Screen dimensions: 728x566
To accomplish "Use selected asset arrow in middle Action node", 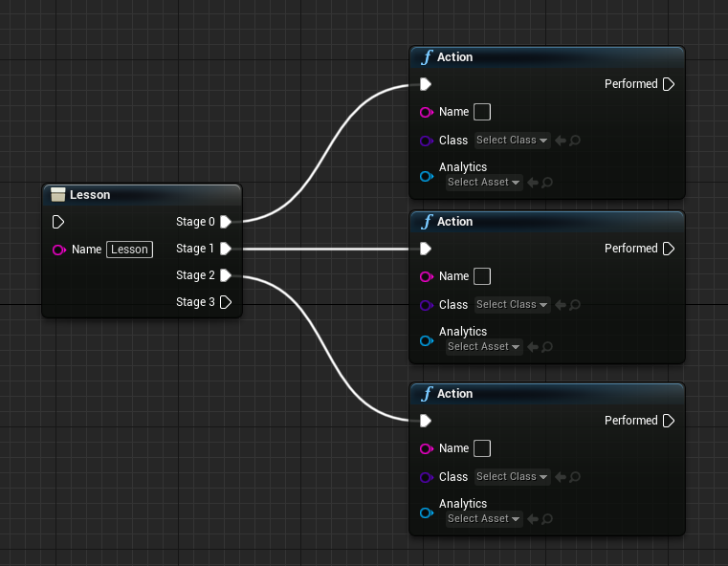I will (x=533, y=347).
